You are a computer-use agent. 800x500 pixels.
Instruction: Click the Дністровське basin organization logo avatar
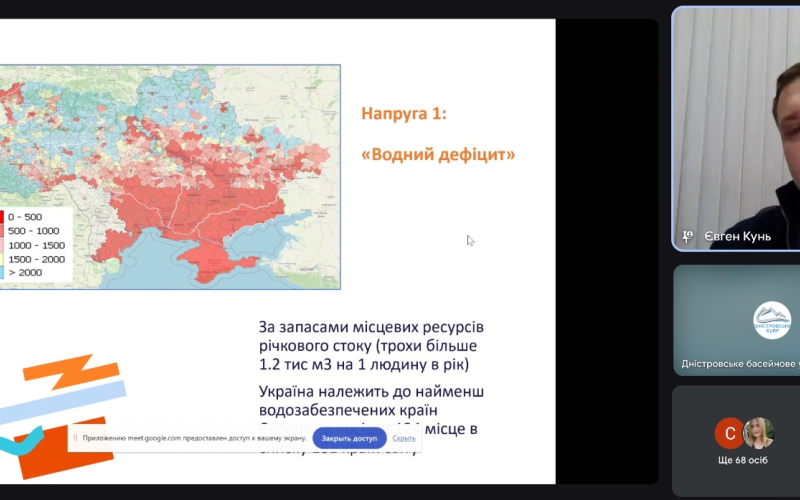click(771, 320)
